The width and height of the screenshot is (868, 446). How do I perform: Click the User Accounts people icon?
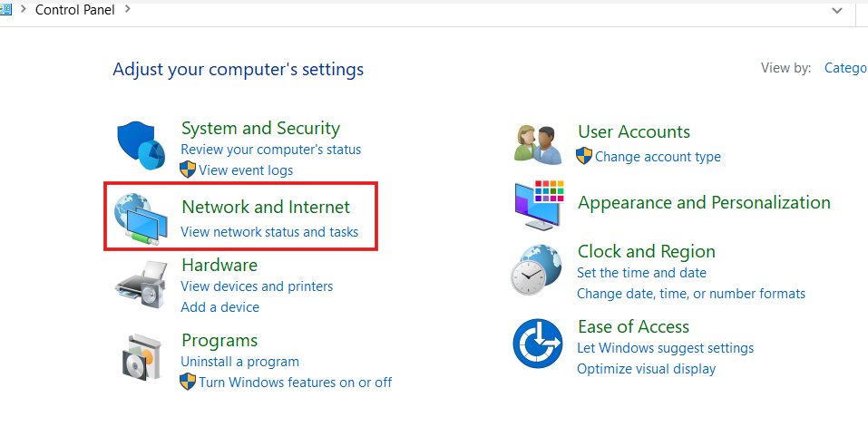pyautogui.click(x=538, y=145)
